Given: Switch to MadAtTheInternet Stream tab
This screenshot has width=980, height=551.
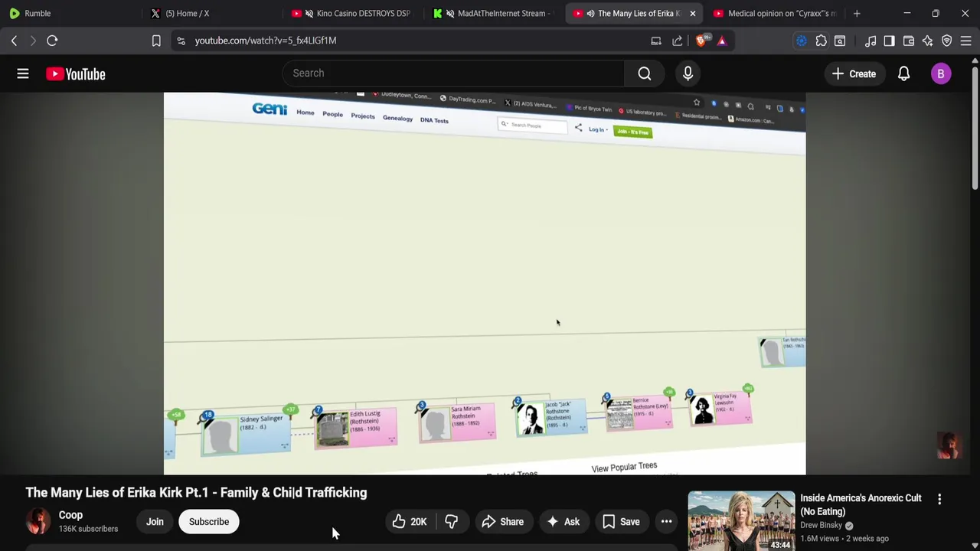Looking at the screenshot, I should (x=492, y=13).
